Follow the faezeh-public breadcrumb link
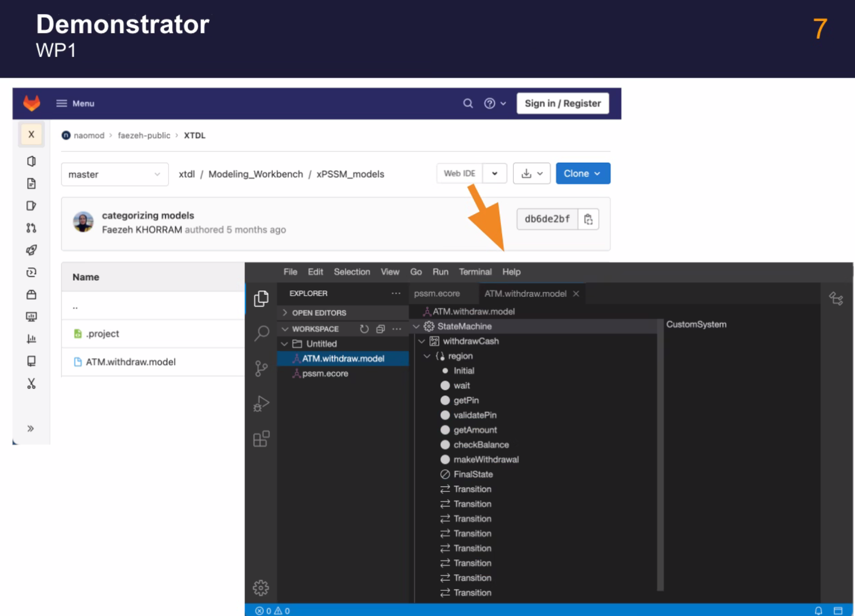This screenshot has width=855, height=616. (x=144, y=135)
